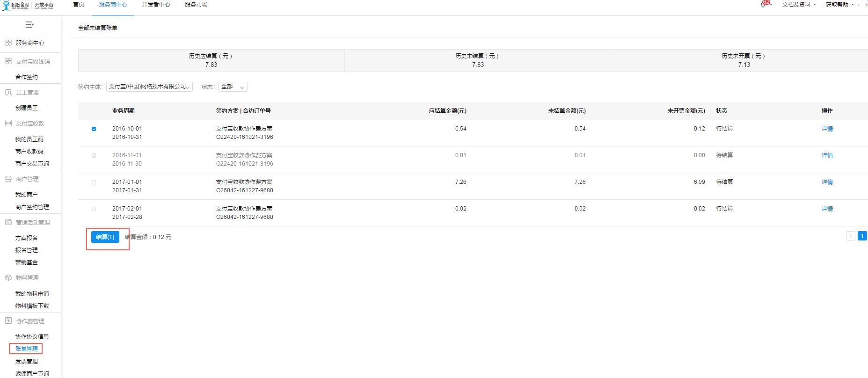The image size is (868, 378).
Task: Open the 状态 status filter dropdown
Action: [233, 87]
